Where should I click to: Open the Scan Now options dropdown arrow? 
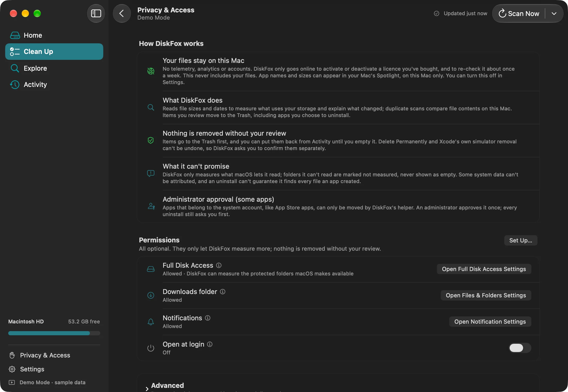(x=554, y=13)
